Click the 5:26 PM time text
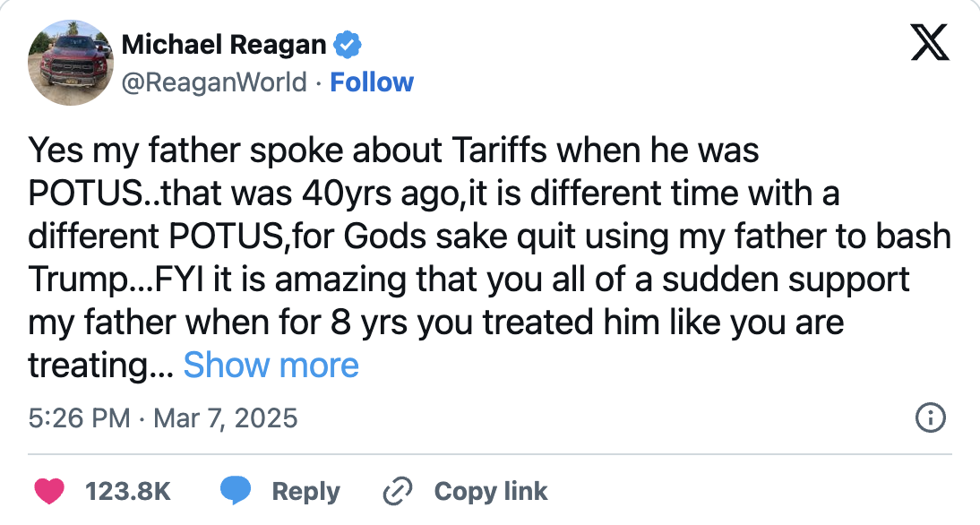980x525 pixels. pyautogui.click(x=79, y=418)
